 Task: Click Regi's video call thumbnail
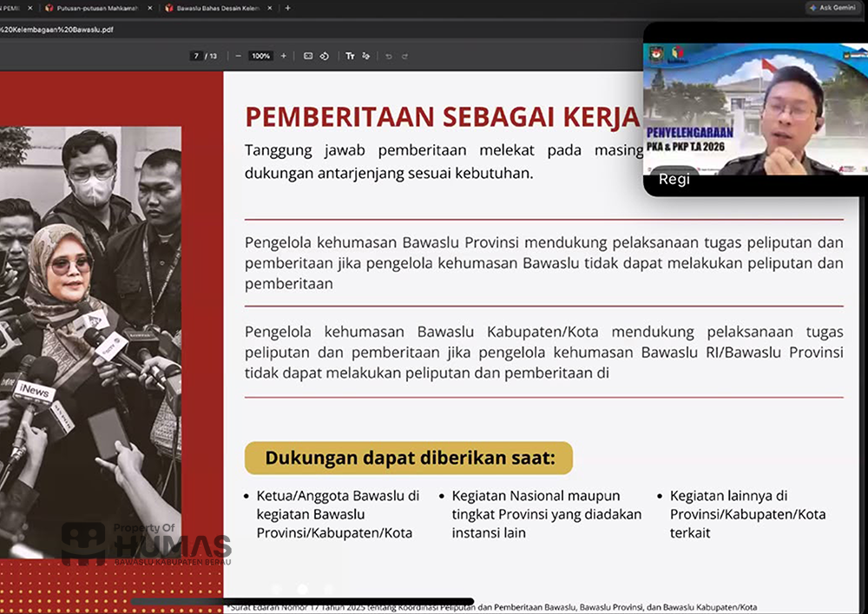tap(755, 109)
